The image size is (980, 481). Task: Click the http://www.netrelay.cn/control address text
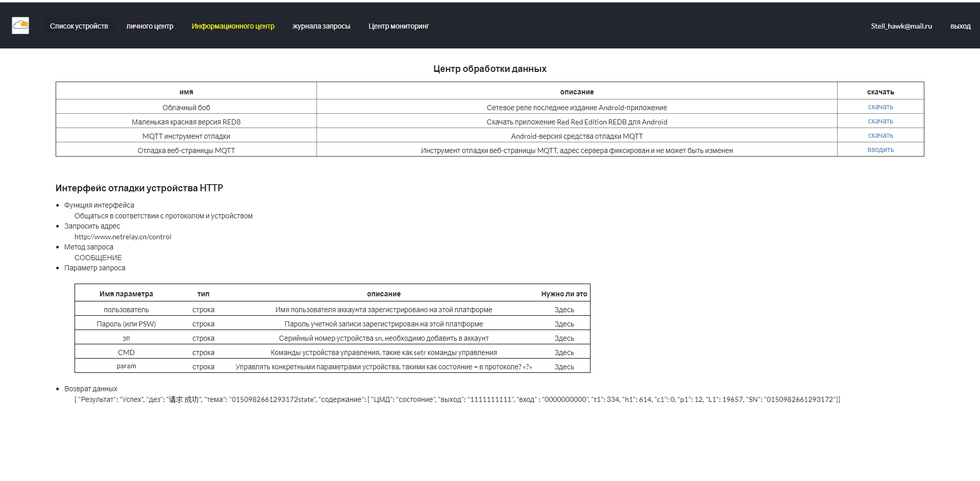[123, 237]
